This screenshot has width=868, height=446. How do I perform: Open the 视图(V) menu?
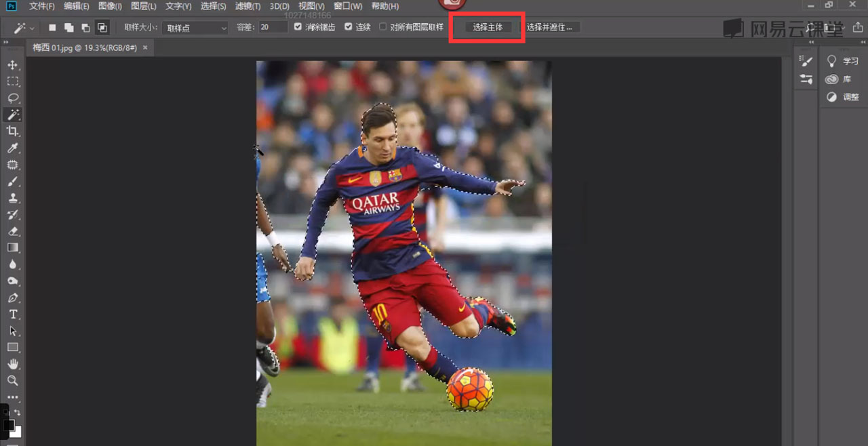312,6
